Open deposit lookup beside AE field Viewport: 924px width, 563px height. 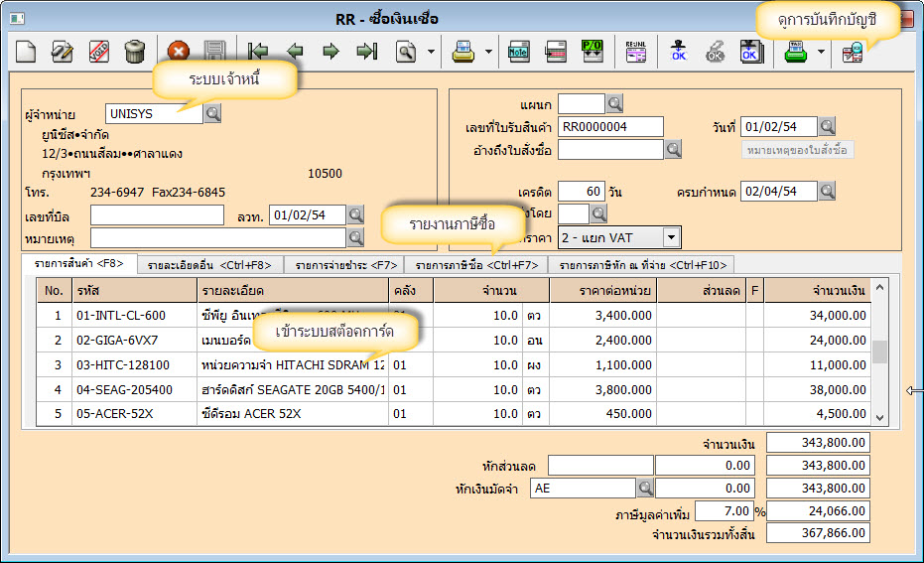coord(645,488)
